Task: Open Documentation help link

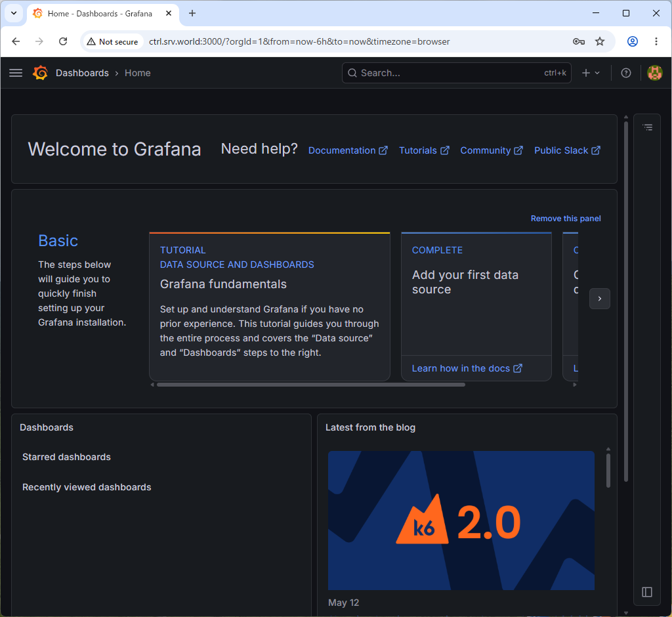Action: coord(348,150)
